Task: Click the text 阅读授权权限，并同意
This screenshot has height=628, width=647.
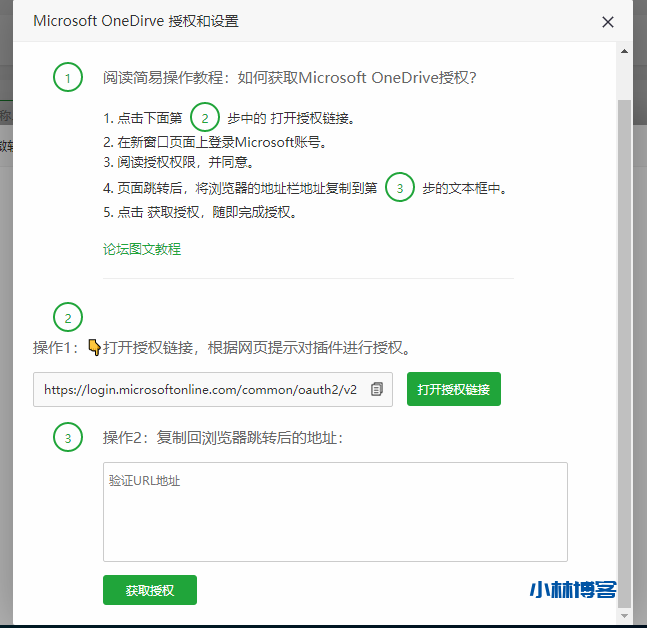Action: (x=179, y=162)
